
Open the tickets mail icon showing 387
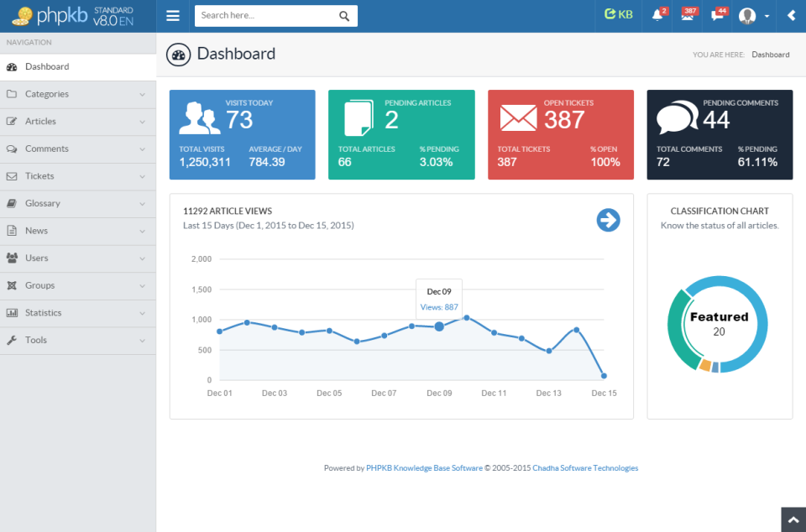click(688, 15)
